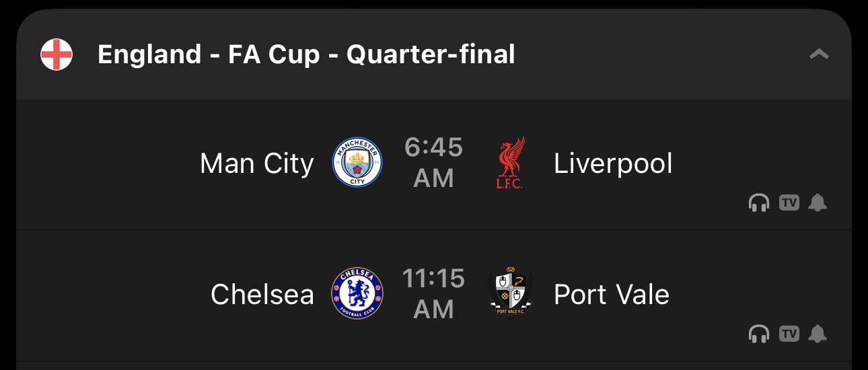This screenshot has height=370, width=868.
Task: Select the Chelsea team name
Action: (x=262, y=294)
